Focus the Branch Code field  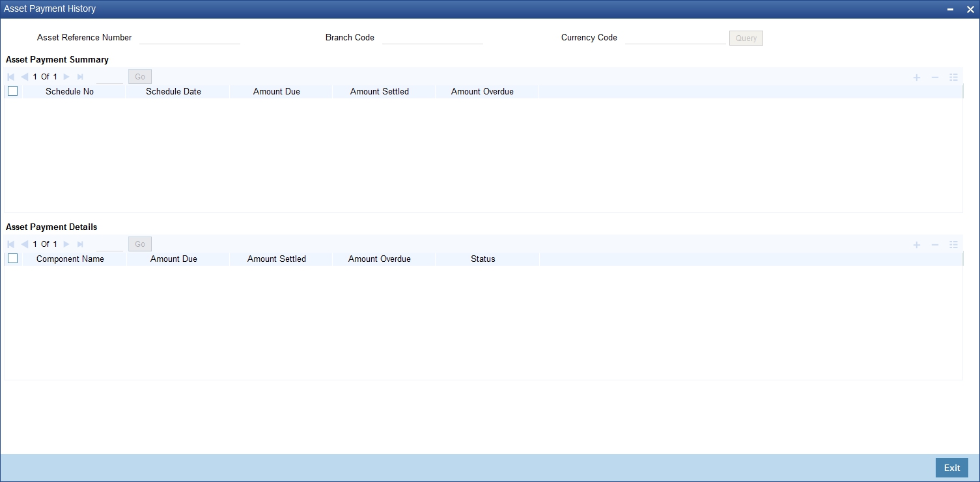[x=433, y=38]
